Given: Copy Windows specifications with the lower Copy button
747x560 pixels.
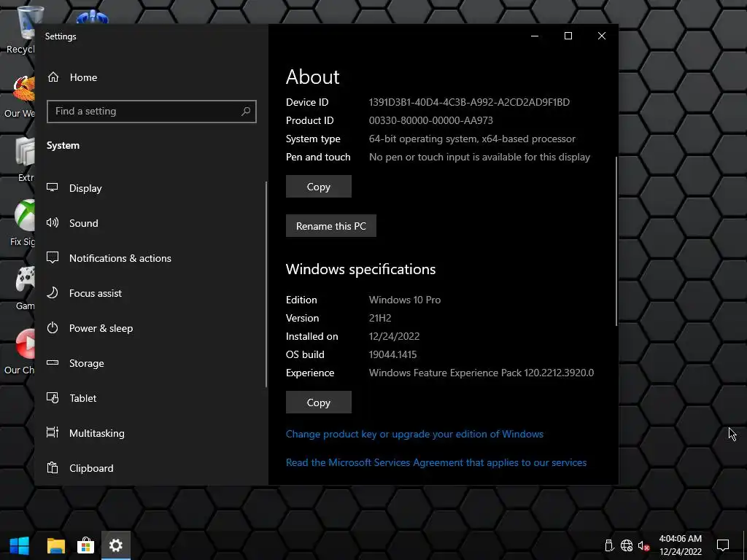Looking at the screenshot, I should tap(319, 402).
